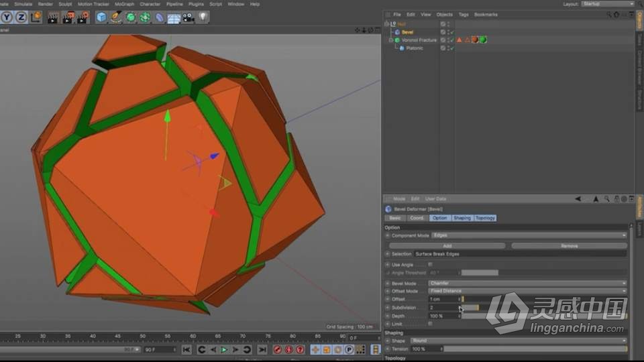Open the Bevel Mode Chamfer dropdown
This screenshot has height=362, width=644.
[527, 283]
